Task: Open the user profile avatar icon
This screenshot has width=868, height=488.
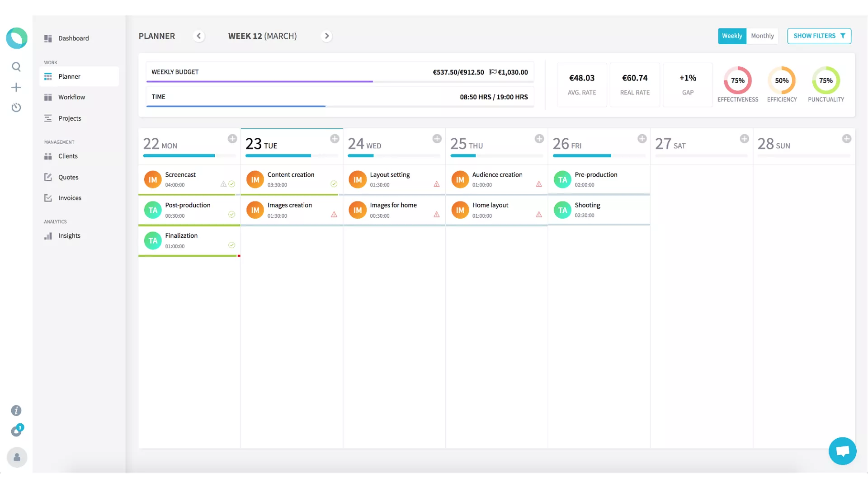Action: (17, 457)
